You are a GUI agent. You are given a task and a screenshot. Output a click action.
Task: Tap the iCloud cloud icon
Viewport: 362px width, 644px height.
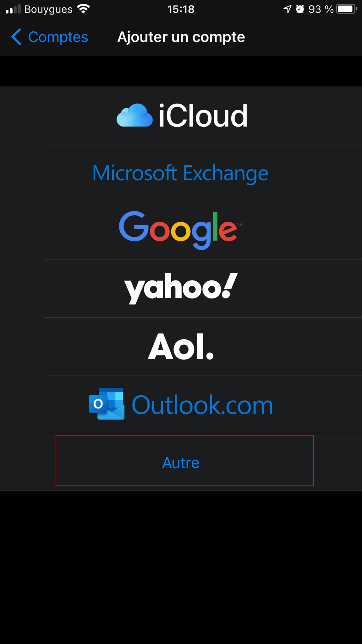(x=135, y=115)
